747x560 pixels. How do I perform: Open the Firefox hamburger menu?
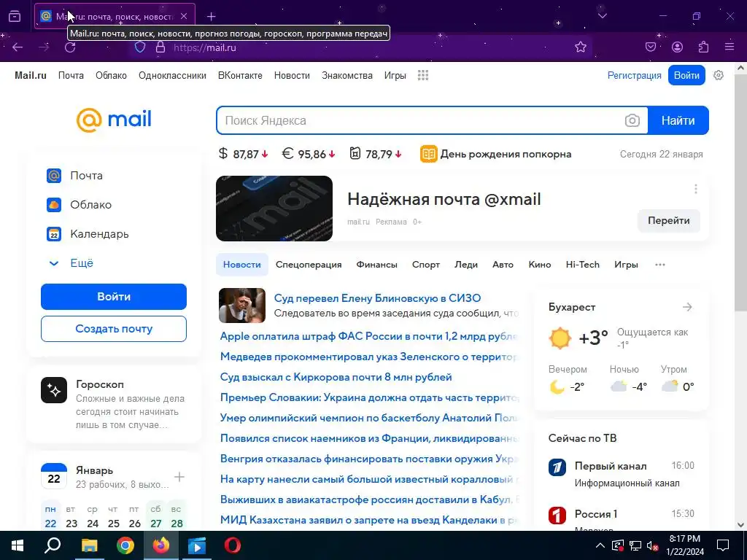click(729, 47)
